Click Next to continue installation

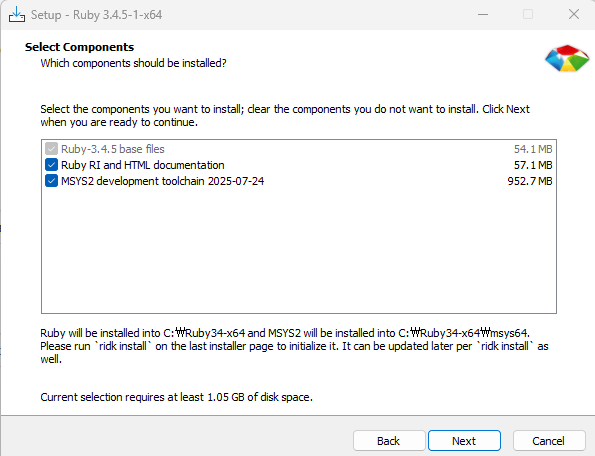click(x=464, y=441)
